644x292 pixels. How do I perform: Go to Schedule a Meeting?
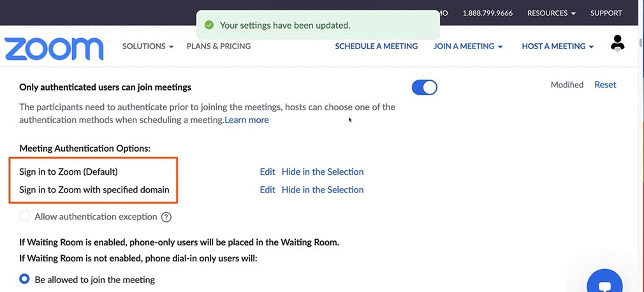point(376,46)
